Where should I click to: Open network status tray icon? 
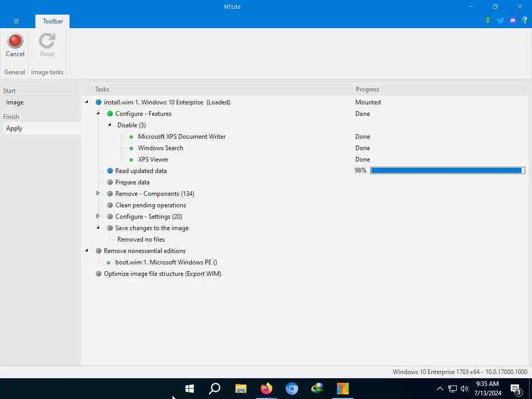point(453,389)
